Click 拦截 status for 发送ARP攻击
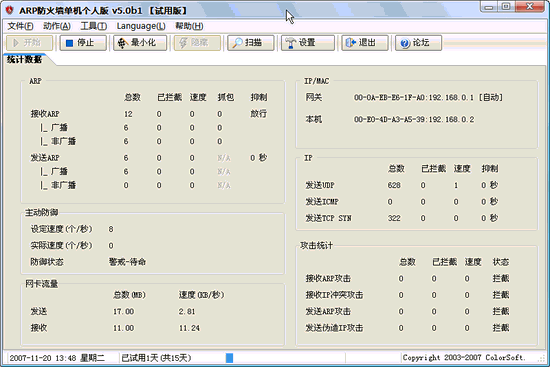Image resolution: width=550 pixels, height=367 pixels. pyautogui.click(x=501, y=312)
